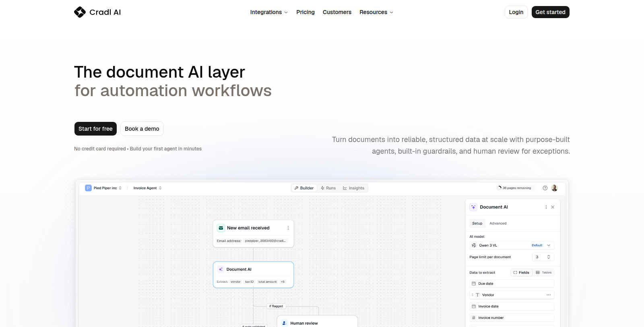Screen dimensions: 644x327
Task: Open the help question mark icon
Action: click(545, 188)
